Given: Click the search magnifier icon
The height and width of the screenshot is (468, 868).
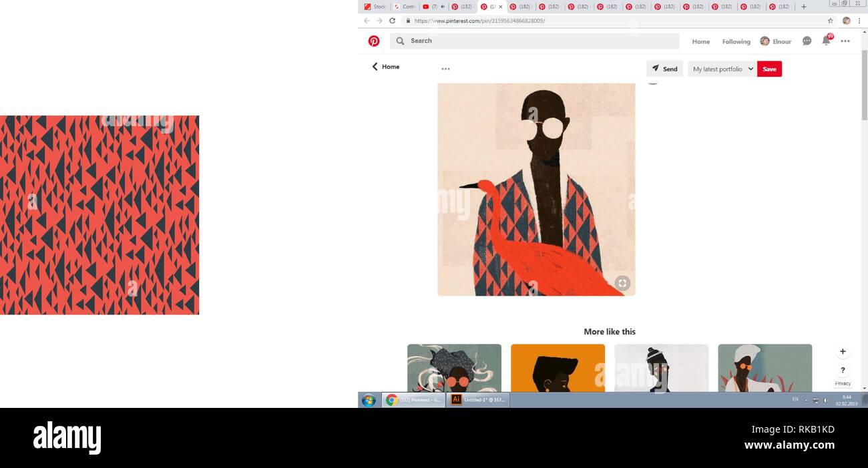Looking at the screenshot, I should 400,41.
